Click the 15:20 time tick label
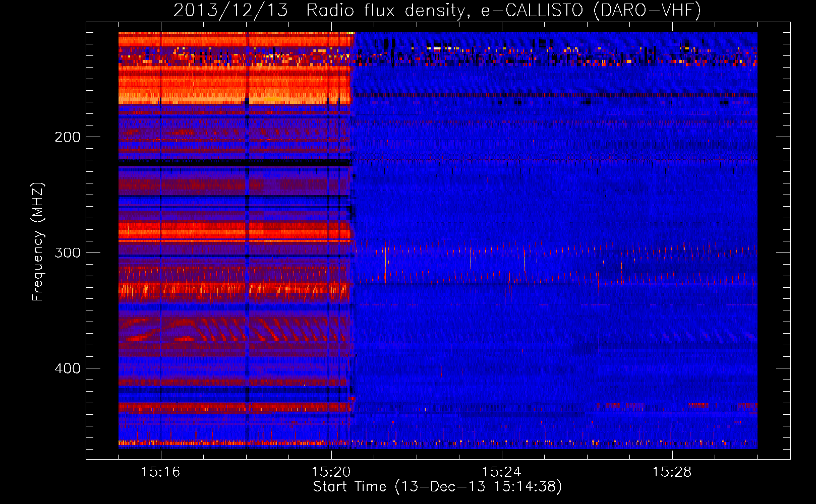This screenshot has width=816, height=504. click(x=331, y=472)
